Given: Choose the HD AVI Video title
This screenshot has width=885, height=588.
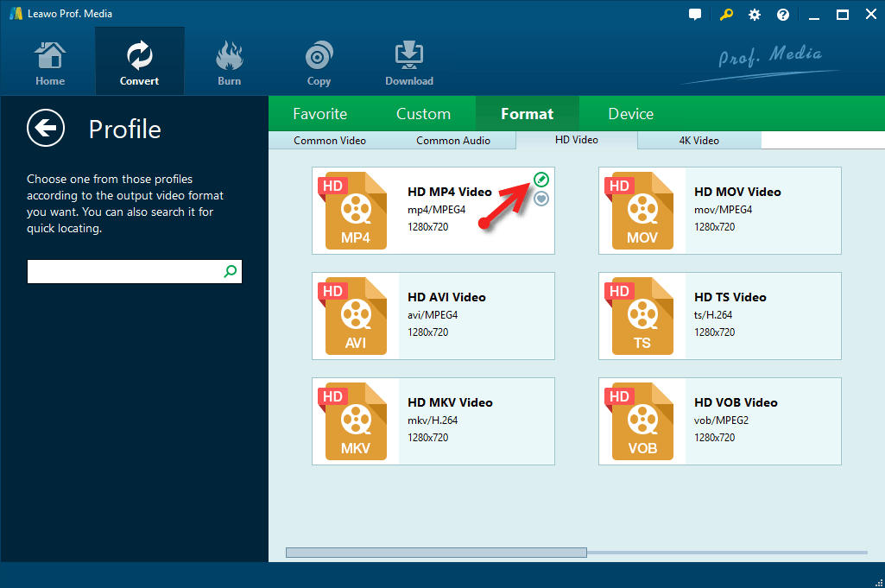Looking at the screenshot, I should [x=446, y=297].
